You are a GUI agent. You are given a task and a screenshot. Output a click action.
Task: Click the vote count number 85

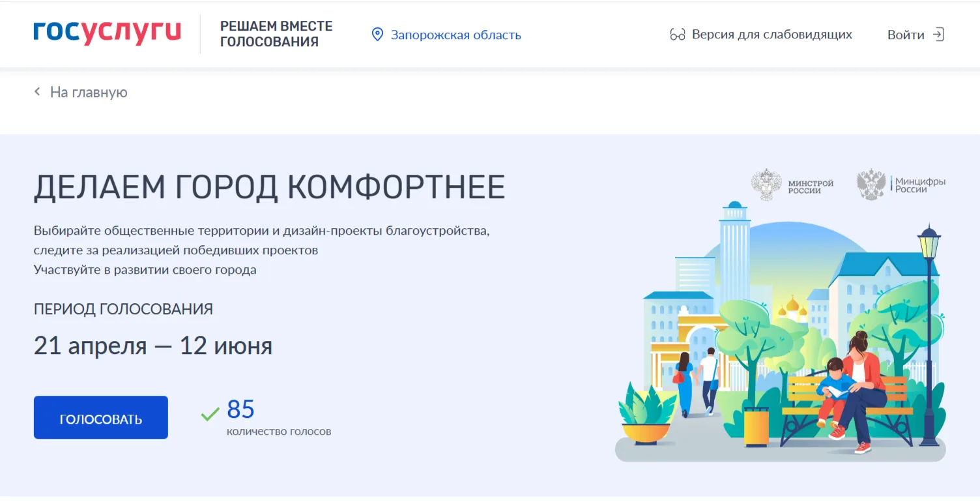coord(240,409)
